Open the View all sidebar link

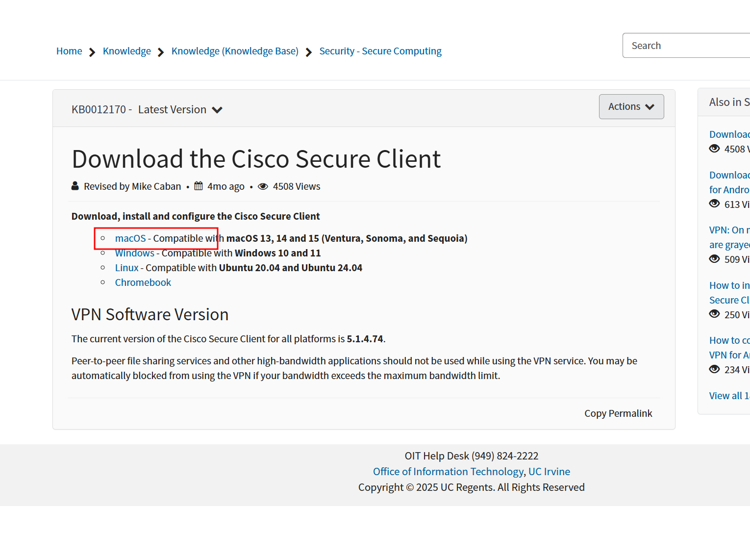click(x=728, y=396)
